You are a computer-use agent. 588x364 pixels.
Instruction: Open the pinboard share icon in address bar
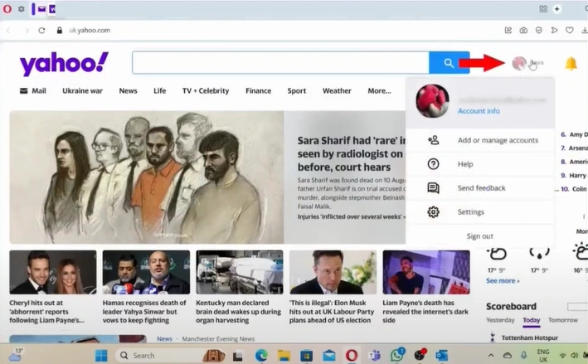pos(508,31)
